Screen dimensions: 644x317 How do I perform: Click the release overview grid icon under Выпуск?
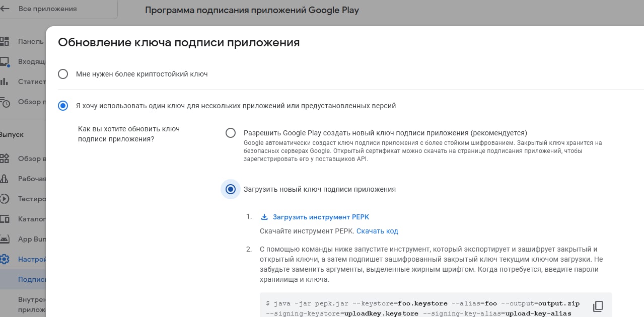pos(5,158)
